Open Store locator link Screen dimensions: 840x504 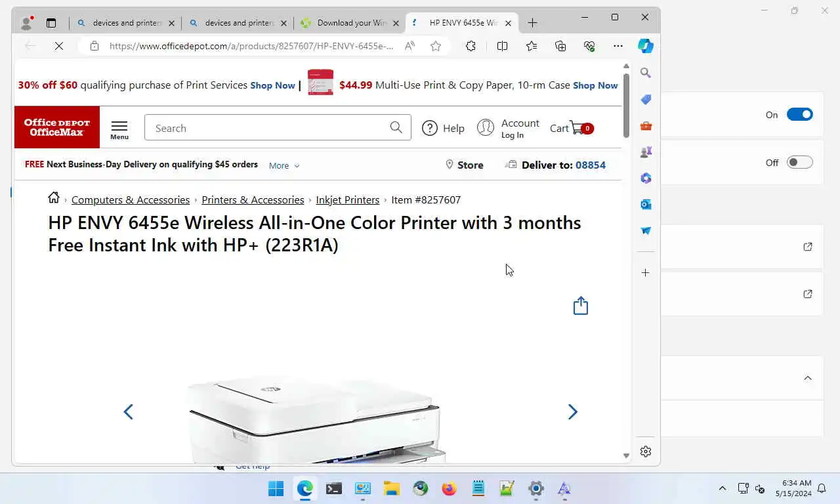[464, 165]
